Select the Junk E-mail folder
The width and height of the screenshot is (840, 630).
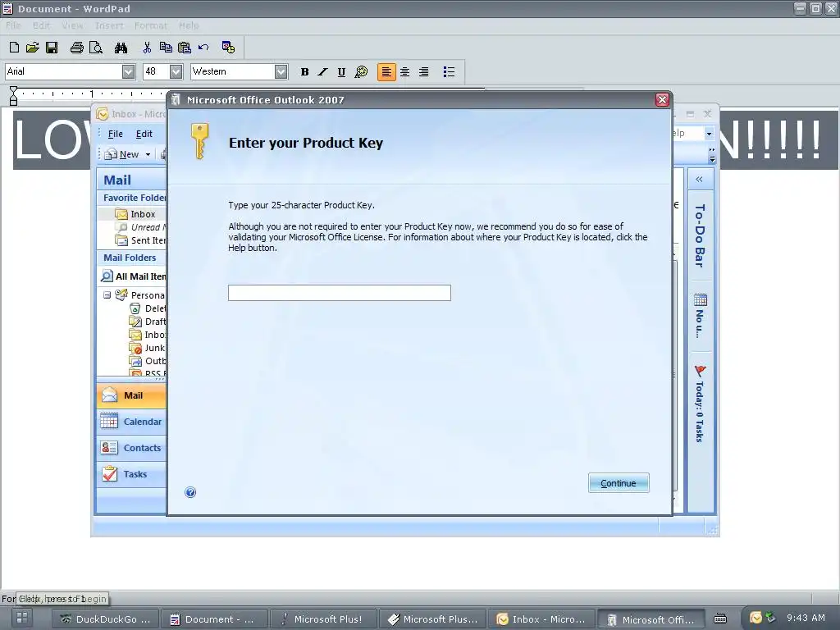[x=148, y=348]
